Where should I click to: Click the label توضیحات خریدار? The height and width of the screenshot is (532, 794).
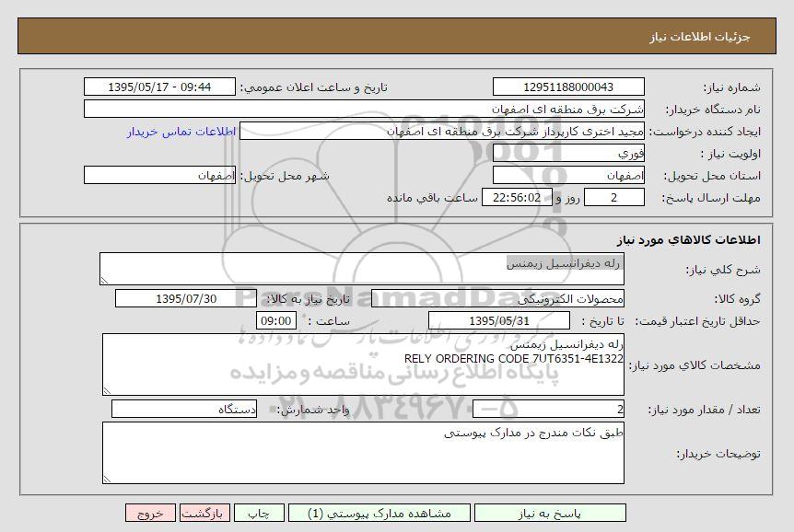718,454
